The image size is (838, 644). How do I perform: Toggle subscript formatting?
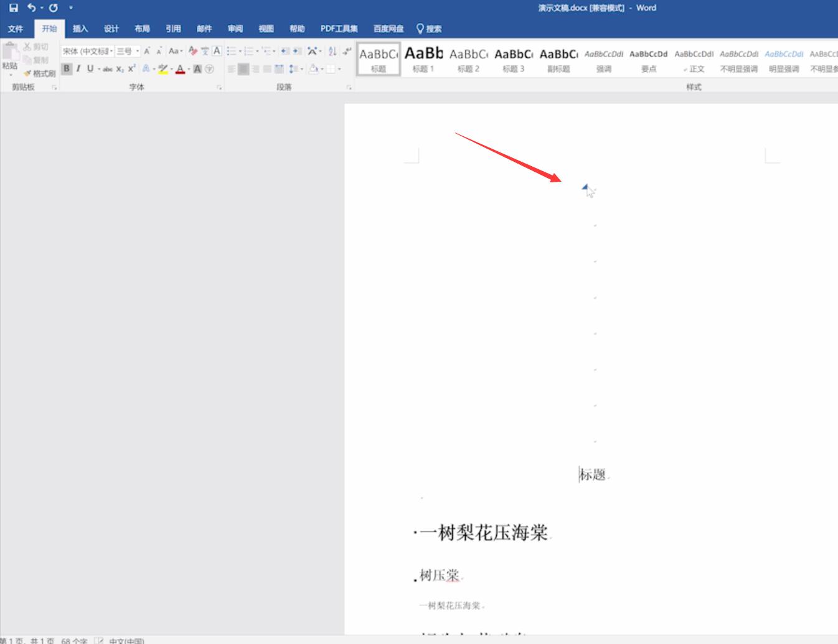(x=120, y=69)
